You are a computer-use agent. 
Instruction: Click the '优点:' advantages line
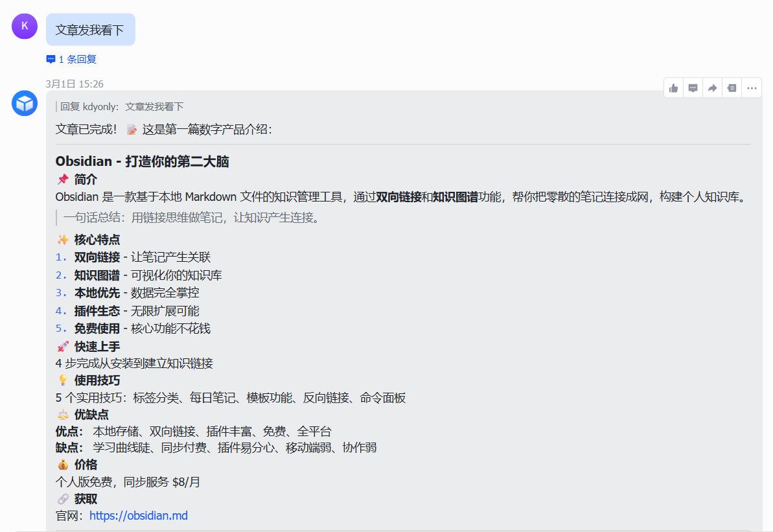pos(193,432)
